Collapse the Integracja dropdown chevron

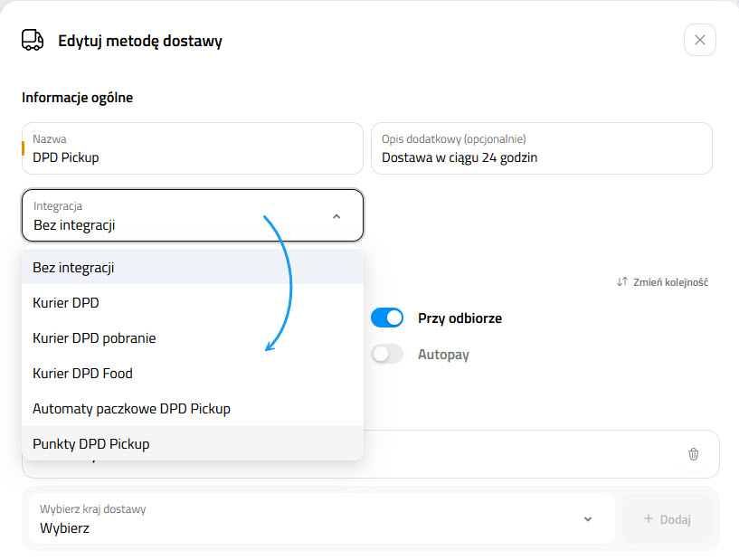[x=336, y=216]
